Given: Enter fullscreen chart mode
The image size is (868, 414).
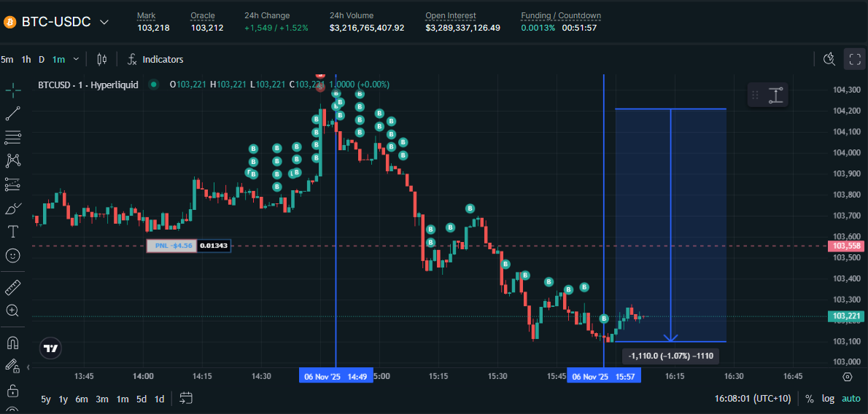Looking at the screenshot, I should coord(854,59).
